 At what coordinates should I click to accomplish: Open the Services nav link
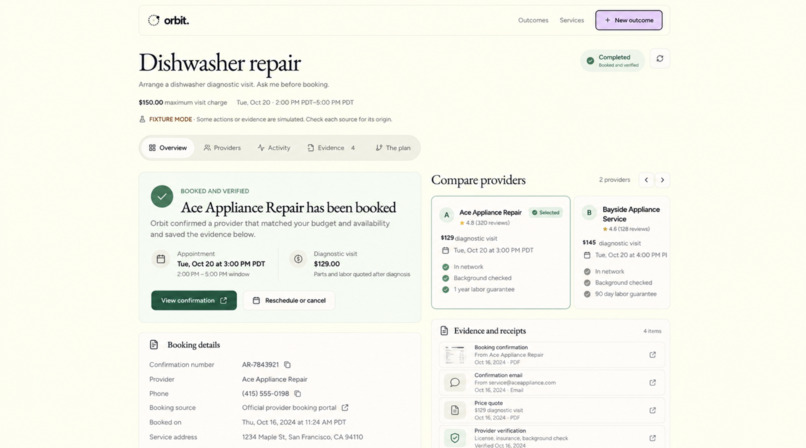click(572, 21)
